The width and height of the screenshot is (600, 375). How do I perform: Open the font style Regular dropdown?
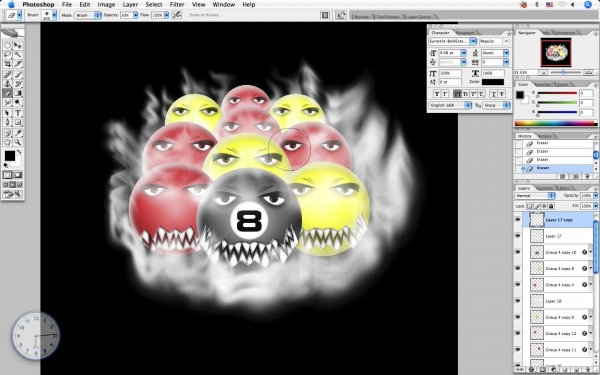[x=506, y=41]
